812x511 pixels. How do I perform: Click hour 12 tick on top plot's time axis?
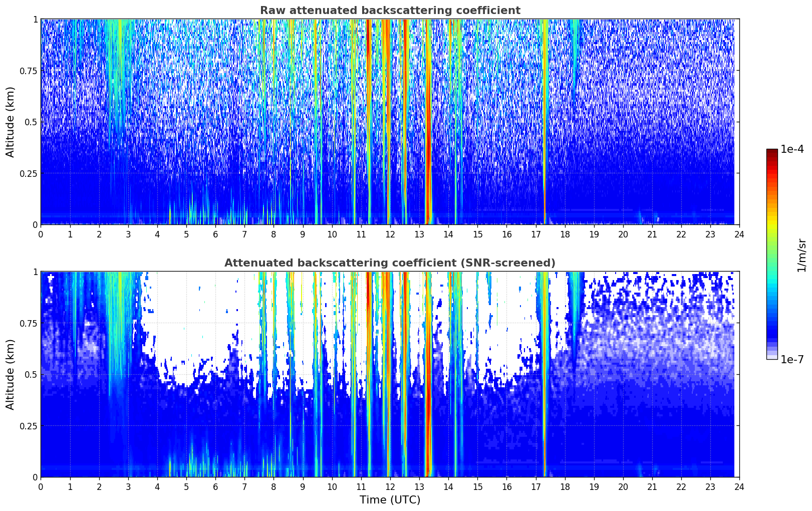point(390,234)
